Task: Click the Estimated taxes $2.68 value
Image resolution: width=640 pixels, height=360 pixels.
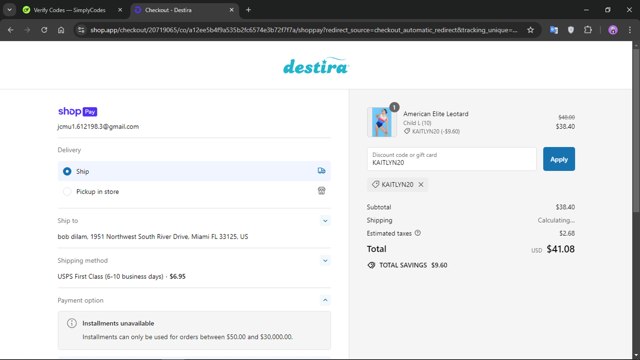Action: 567,233
